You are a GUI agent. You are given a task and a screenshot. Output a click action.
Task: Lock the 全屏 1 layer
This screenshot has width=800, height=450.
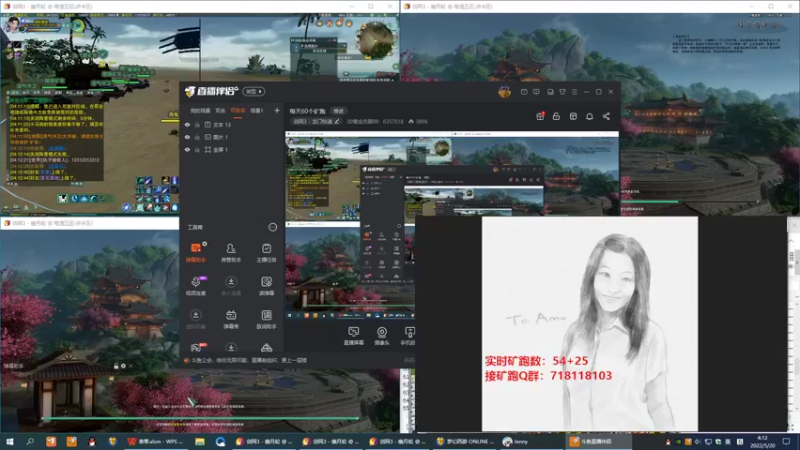click(197, 149)
